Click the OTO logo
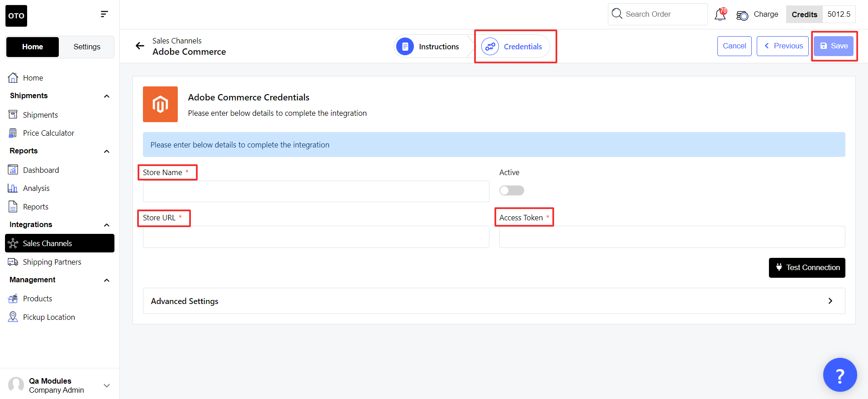 (x=16, y=16)
